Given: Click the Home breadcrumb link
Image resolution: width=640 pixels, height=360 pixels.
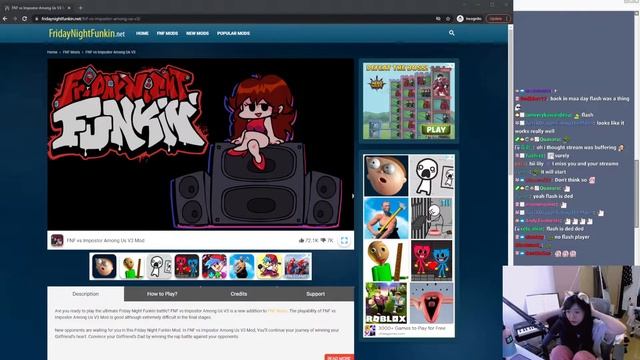Looking at the screenshot, I should click(52, 52).
